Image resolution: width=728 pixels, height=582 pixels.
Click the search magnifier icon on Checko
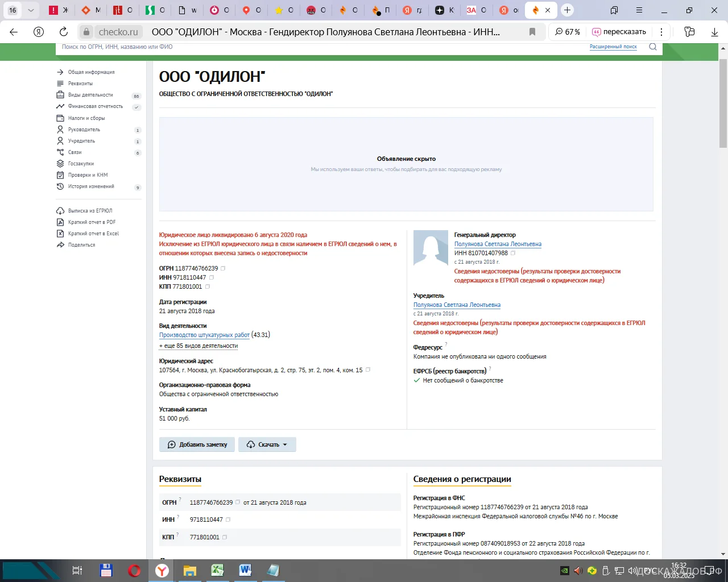[x=653, y=47]
